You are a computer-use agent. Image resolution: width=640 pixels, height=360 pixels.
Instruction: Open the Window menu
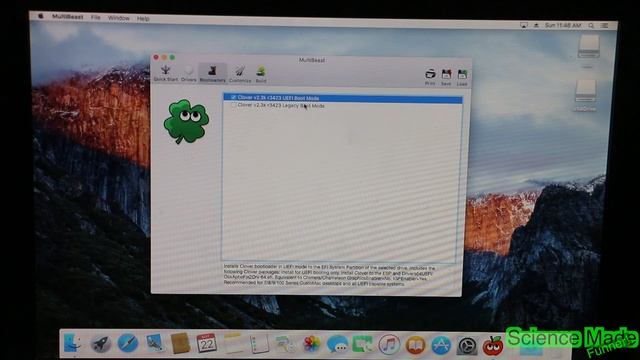[x=119, y=18]
